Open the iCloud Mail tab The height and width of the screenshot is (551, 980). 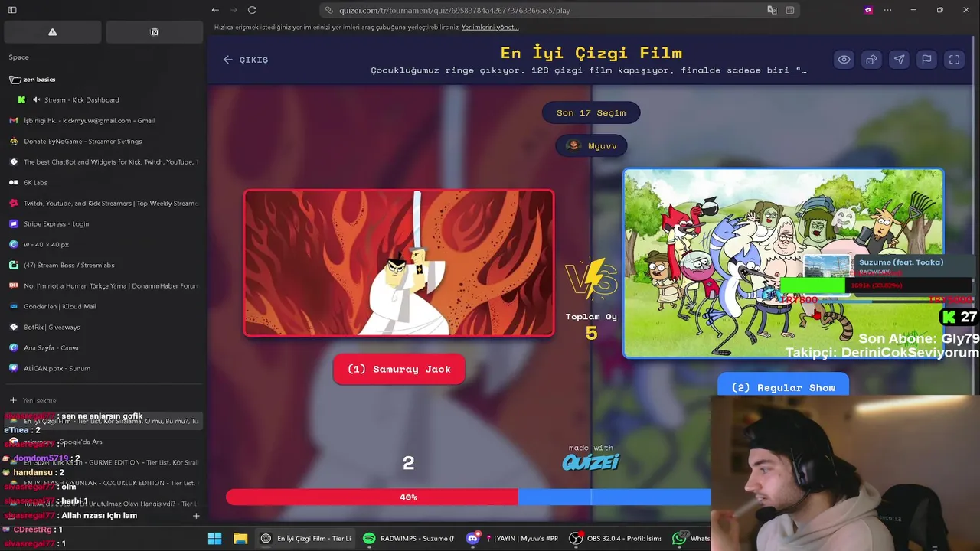[103, 307]
